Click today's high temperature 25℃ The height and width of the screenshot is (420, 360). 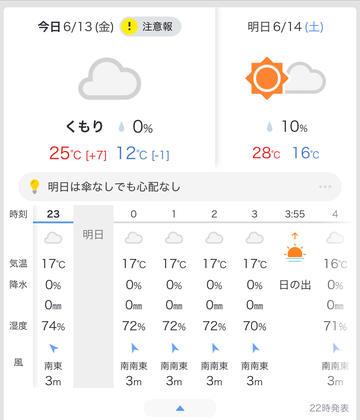coord(65,154)
